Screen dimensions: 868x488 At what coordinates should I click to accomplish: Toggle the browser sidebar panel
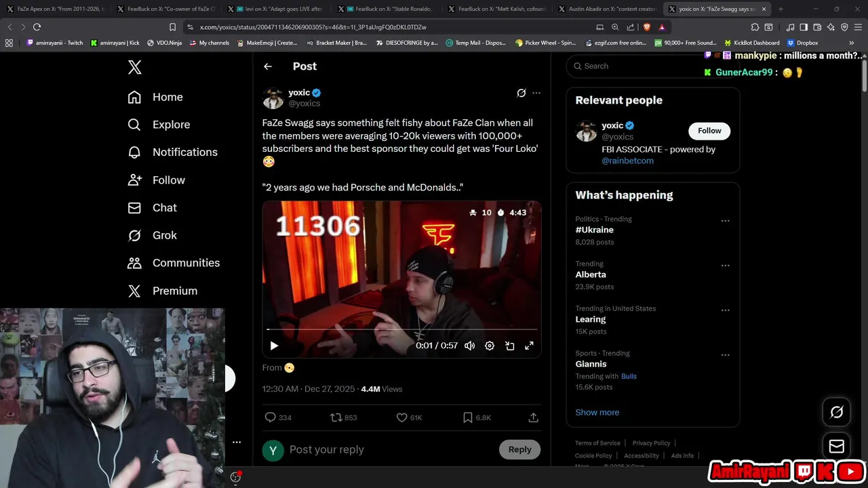pos(804,27)
